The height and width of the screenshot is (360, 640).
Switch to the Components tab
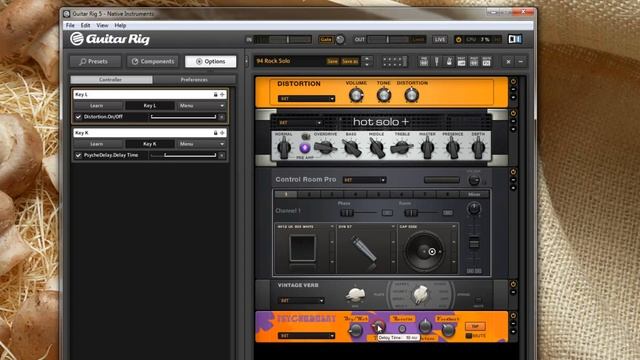pyautogui.click(x=153, y=61)
